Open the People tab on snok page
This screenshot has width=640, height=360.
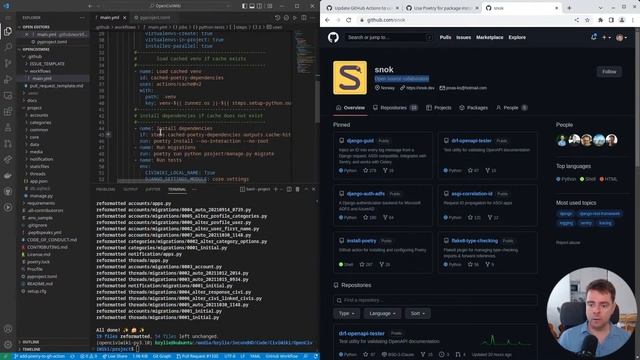[x=511, y=108]
